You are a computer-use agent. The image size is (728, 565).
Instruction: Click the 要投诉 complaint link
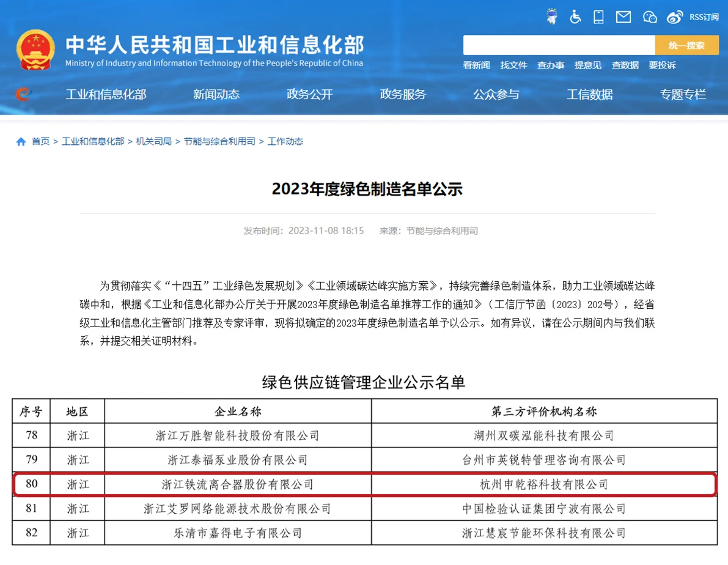(662, 65)
